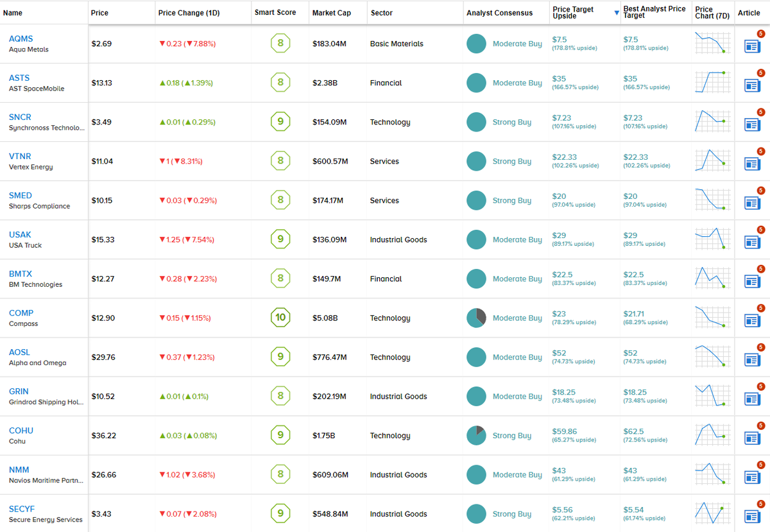Viewport: 770px width, 532px height.
Task: Click the Smart Score 8 badge for AQMS
Action: 280,44
